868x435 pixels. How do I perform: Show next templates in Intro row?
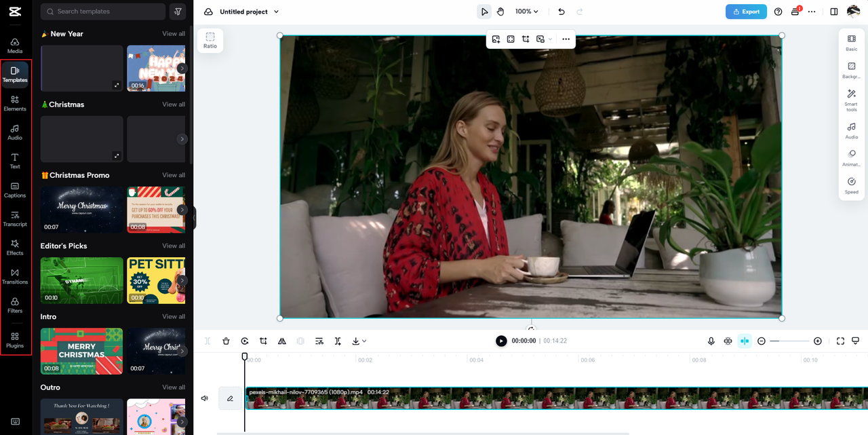182,351
